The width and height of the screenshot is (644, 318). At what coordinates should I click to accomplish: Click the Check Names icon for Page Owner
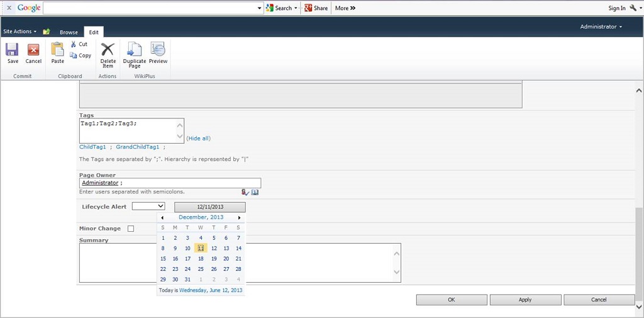(x=245, y=192)
